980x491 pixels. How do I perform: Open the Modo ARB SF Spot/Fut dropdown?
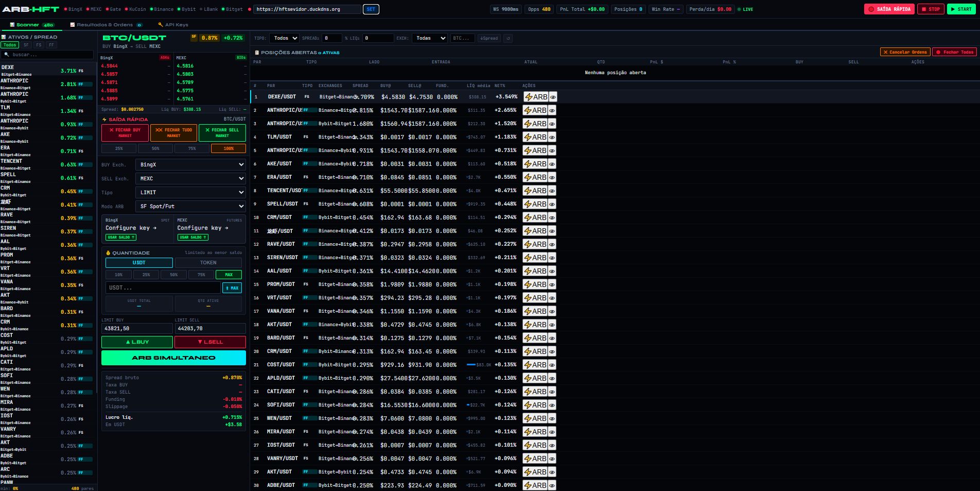[190, 206]
